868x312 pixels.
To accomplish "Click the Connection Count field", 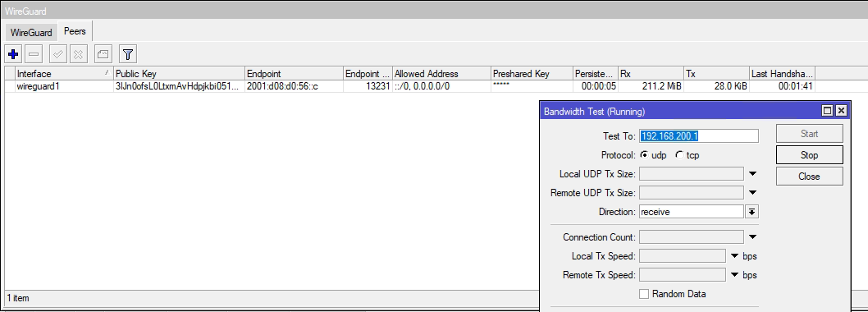I will point(692,237).
